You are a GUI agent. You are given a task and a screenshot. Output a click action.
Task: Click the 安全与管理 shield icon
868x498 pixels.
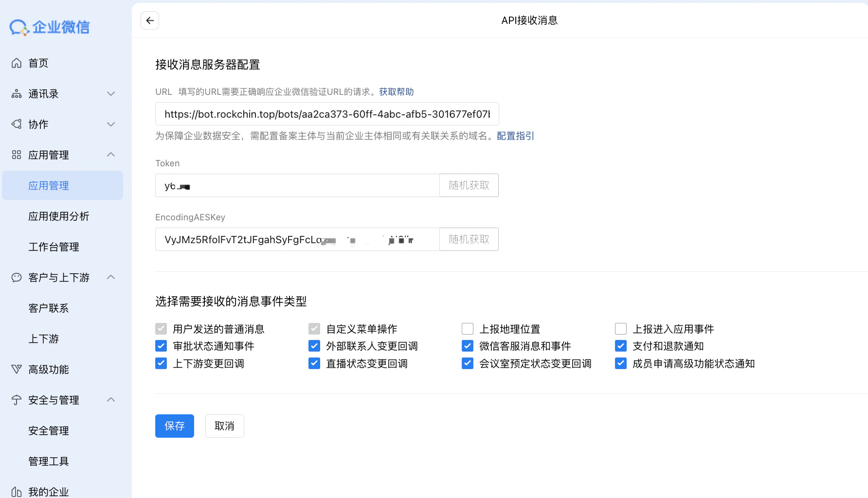[16, 400]
